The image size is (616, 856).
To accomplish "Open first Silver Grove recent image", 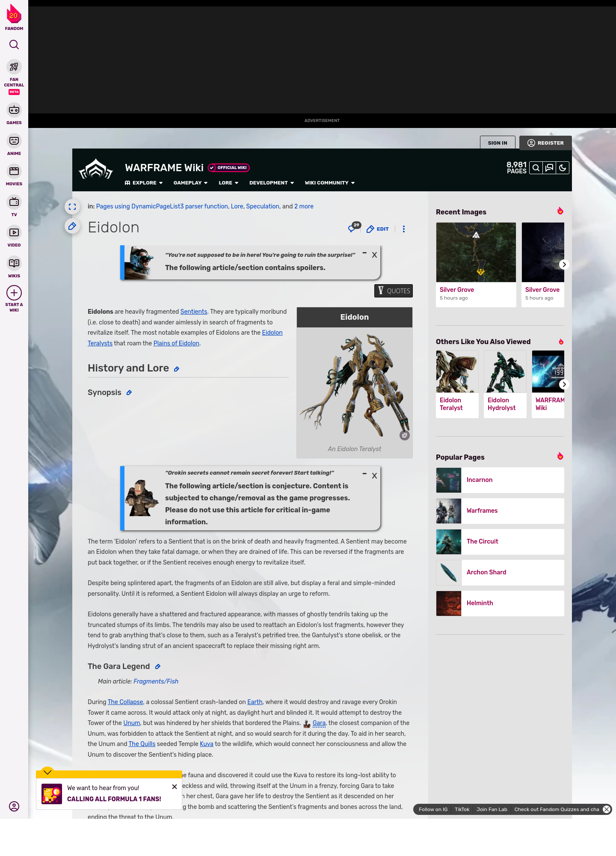I will [x=476, y=253].
